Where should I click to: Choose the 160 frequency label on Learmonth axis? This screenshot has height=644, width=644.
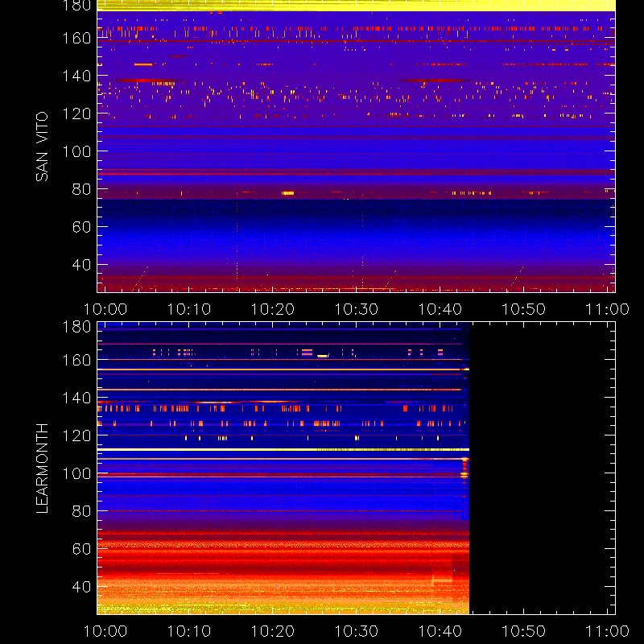point(76,360)
